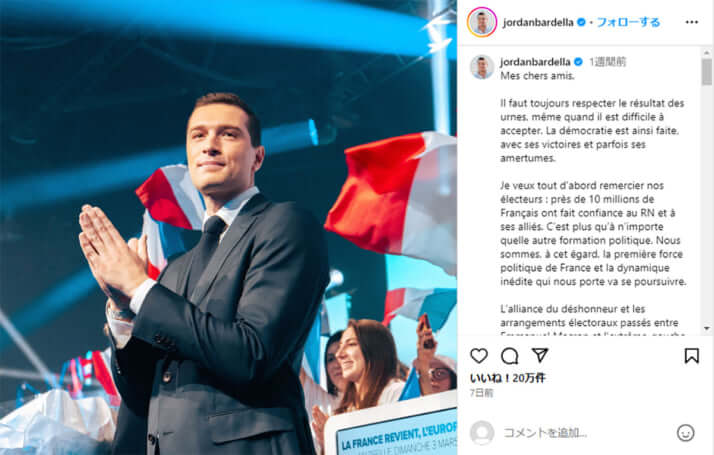Click the 7日前 post timestamp
Image resolution: width=714 pixels, height=455 pixels.
481,393
